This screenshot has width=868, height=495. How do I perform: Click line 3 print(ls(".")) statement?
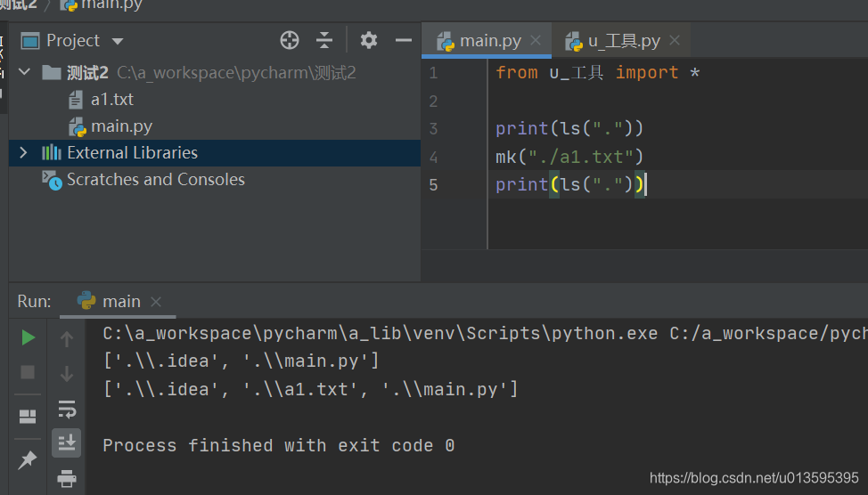569,129
